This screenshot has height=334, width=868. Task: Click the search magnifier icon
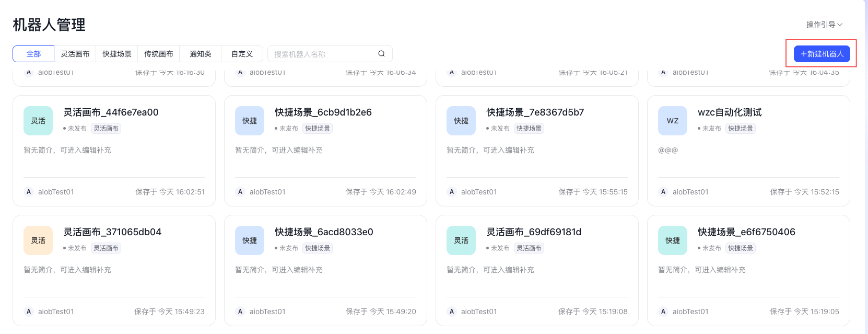click(381, 54)
